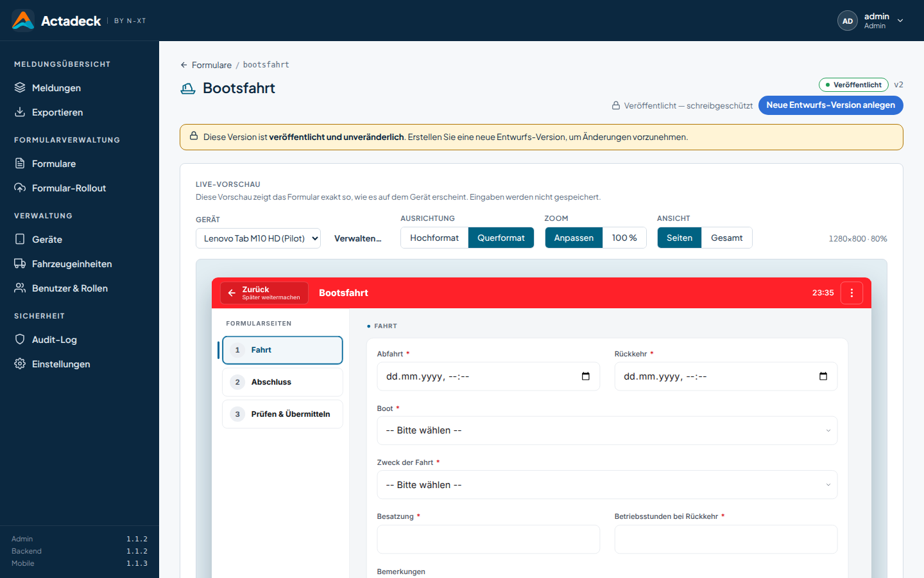Click the Meldungen layers icon in sidebar

click(x=20, y=87)
